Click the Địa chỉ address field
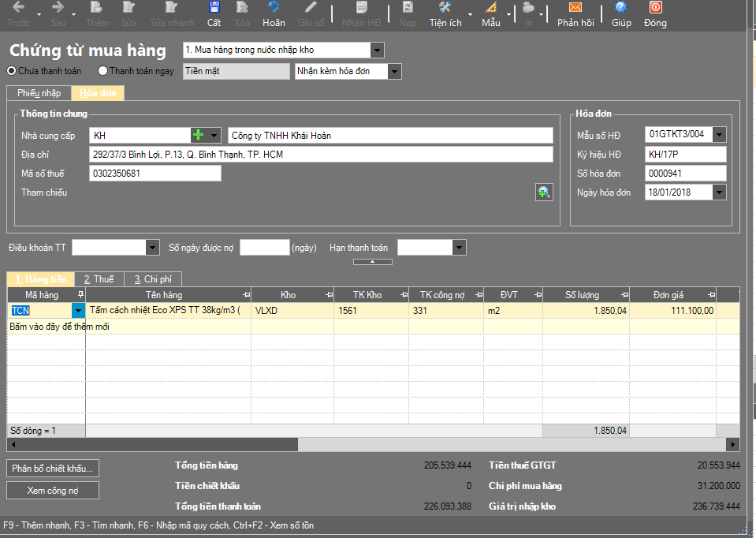The width and height of the screenshot is (756, 538). point(321,155)
